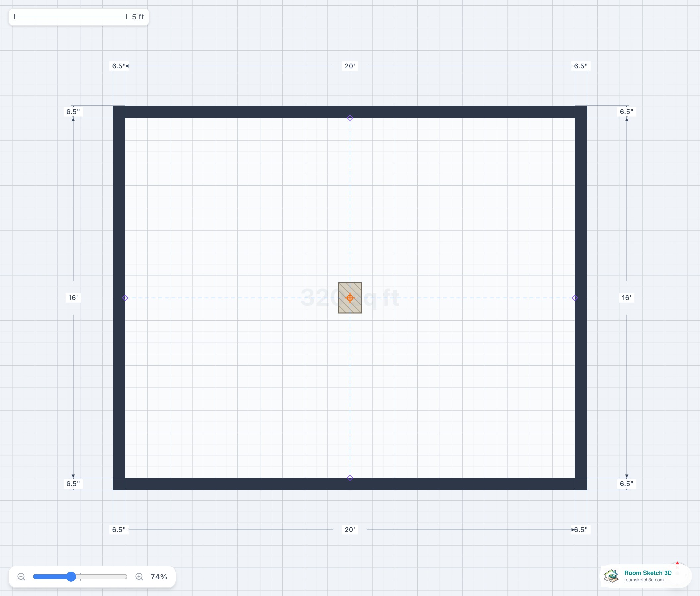Open the roomsketch3d.com link

(644, 580)
